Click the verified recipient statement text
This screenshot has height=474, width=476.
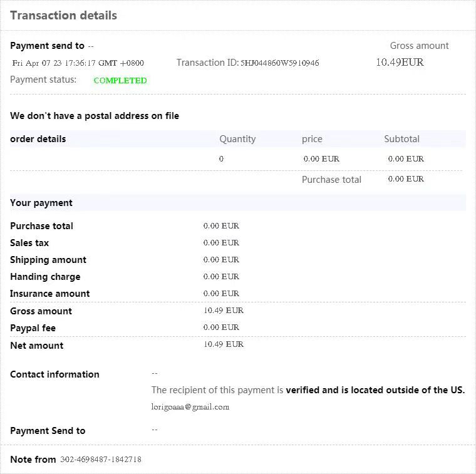point(308,390)
